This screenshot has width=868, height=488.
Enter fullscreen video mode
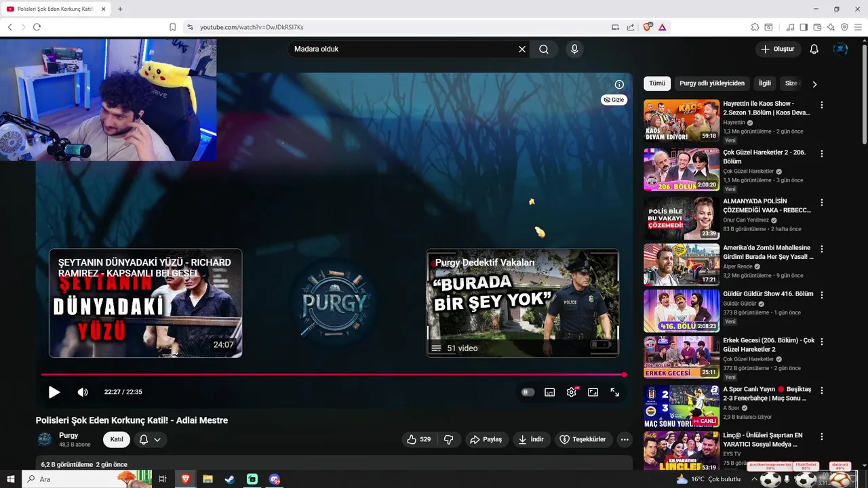[615, 392]
